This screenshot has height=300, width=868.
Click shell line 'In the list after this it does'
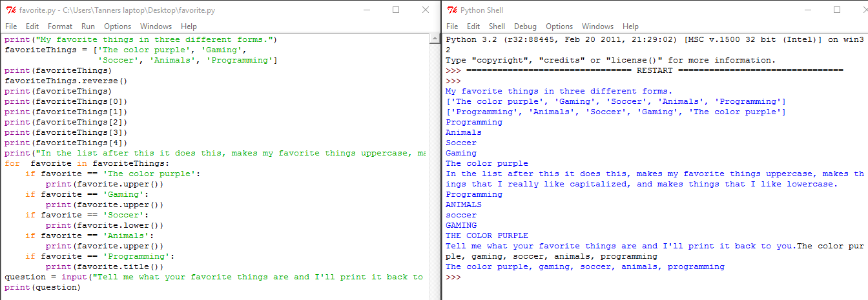click(654, 174)
